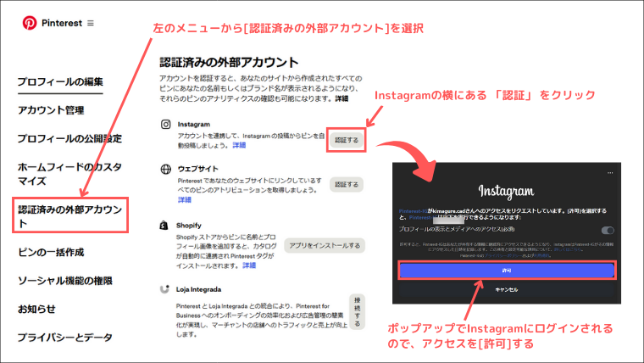Click プロフィールの表示とメディアへのアクセス label
This screenshot has height=363, width=644.
coord(456,229)
